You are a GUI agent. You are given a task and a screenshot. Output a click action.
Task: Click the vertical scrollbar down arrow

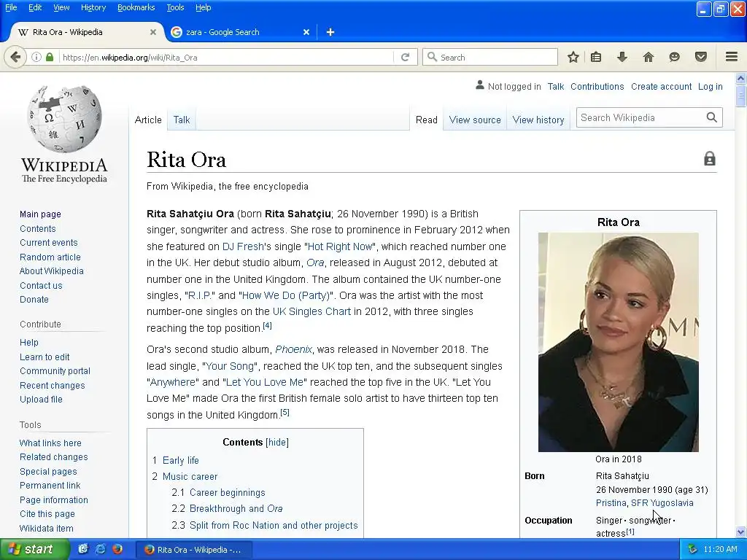point(740,532)
